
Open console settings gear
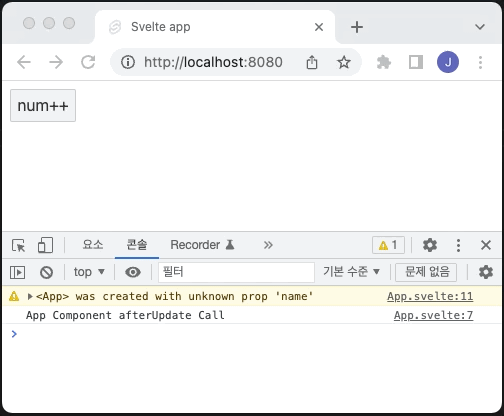tap(486, 272)
